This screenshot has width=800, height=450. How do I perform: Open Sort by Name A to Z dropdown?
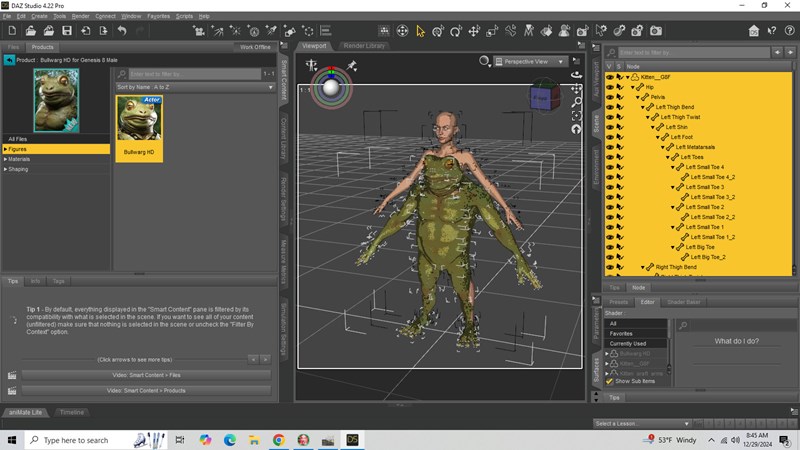pyautogui.click(x=195, y=87)
